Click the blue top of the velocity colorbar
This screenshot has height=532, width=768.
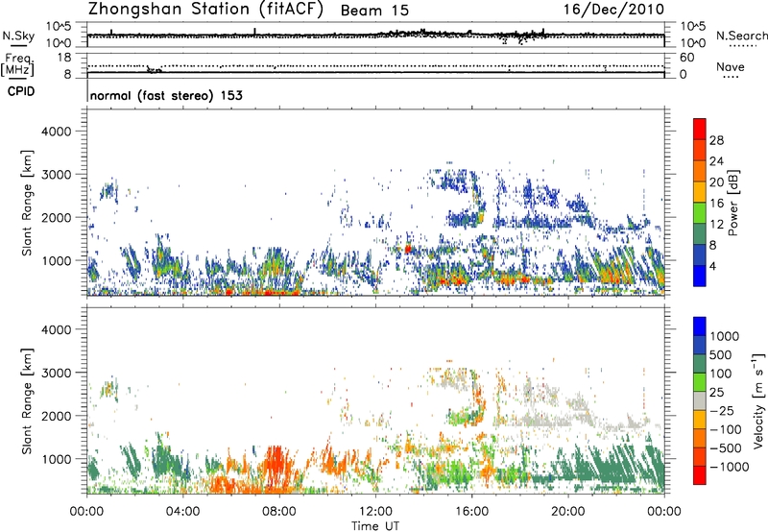[x=700, y=326]
